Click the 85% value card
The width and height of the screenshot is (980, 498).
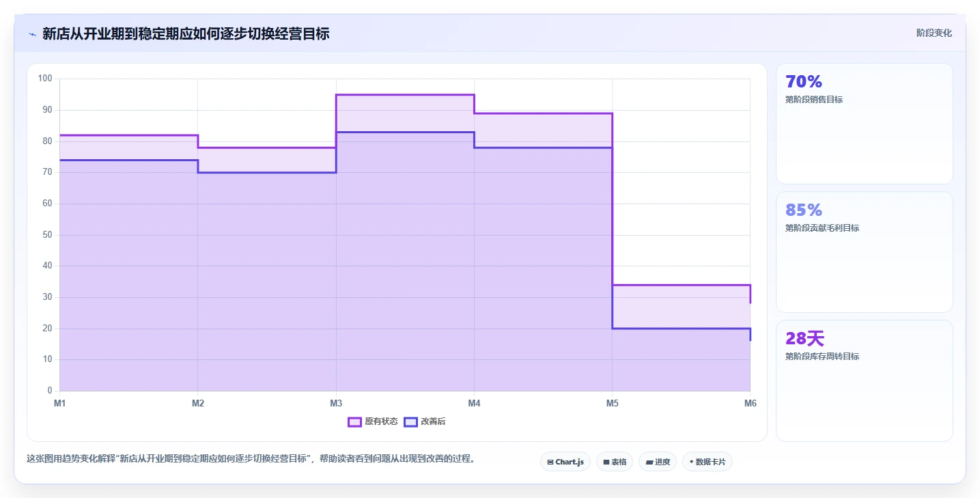864,252
